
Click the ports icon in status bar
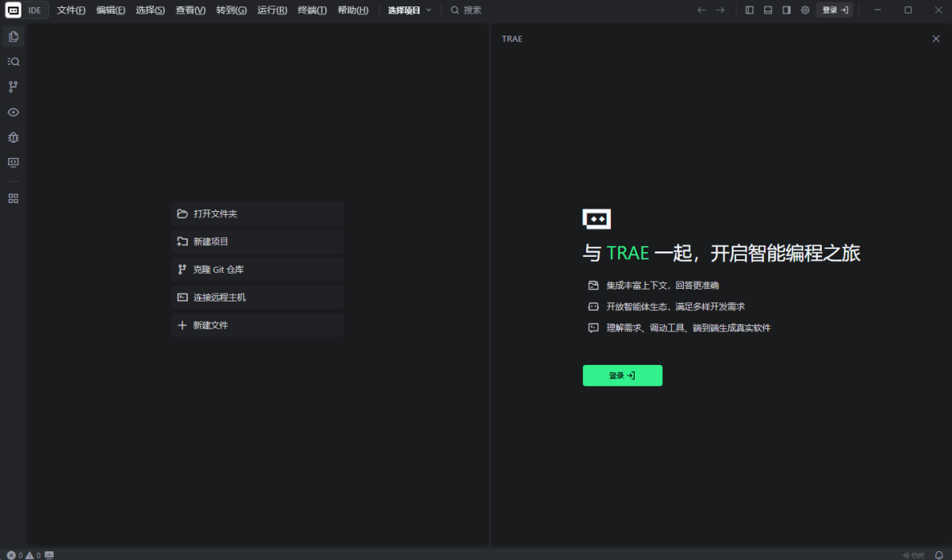coord(49,555)
